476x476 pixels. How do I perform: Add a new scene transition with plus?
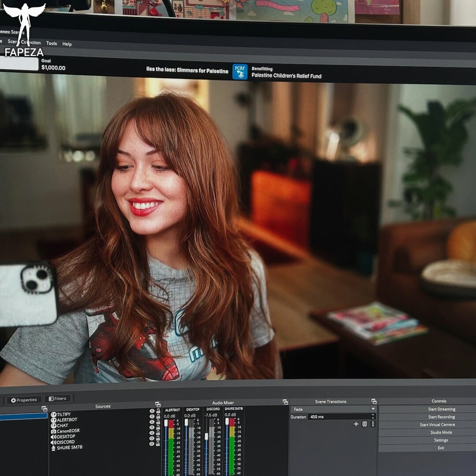[356, 424]
